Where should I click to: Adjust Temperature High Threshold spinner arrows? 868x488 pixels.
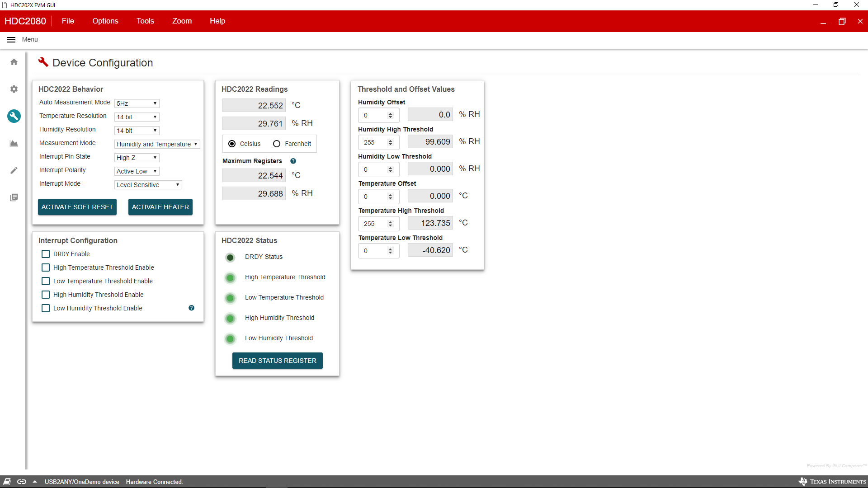click(390, 224)
